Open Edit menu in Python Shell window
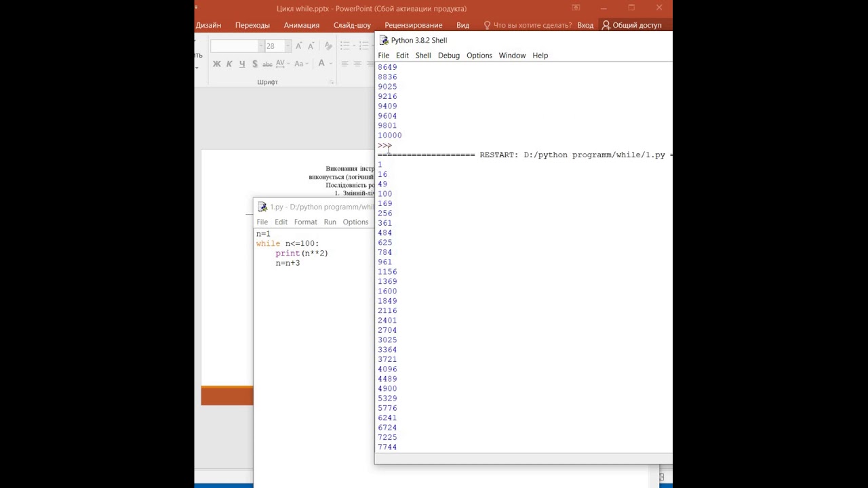Screen dimensions: 868x488 [x=402, y=56]
